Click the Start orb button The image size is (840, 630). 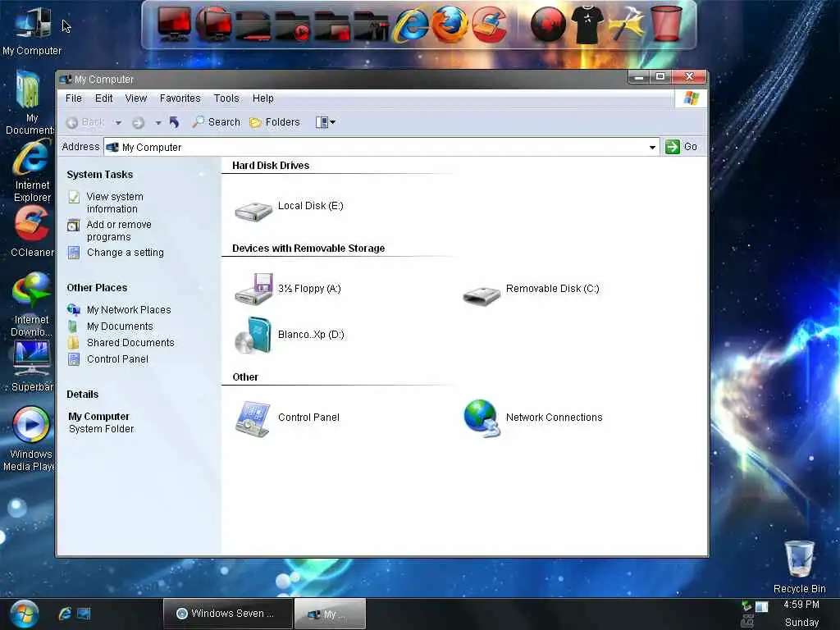23,614
